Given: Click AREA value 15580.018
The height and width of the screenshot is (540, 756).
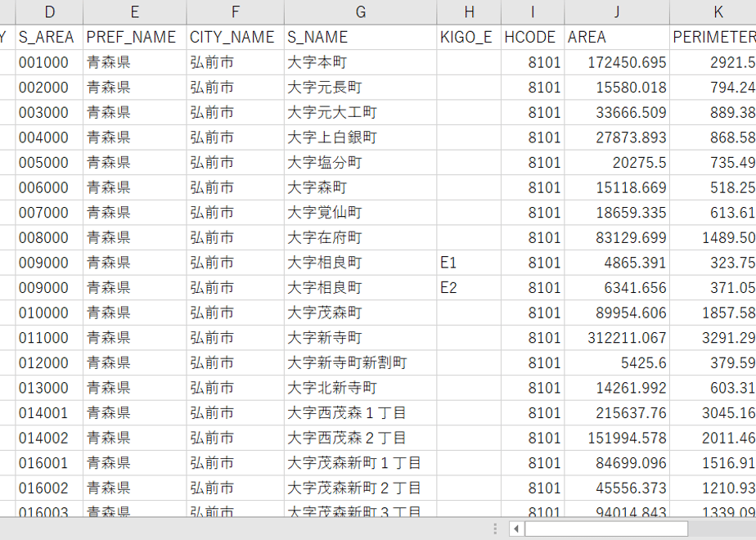Looking at the screenshot, I should (x=617, y=88).
